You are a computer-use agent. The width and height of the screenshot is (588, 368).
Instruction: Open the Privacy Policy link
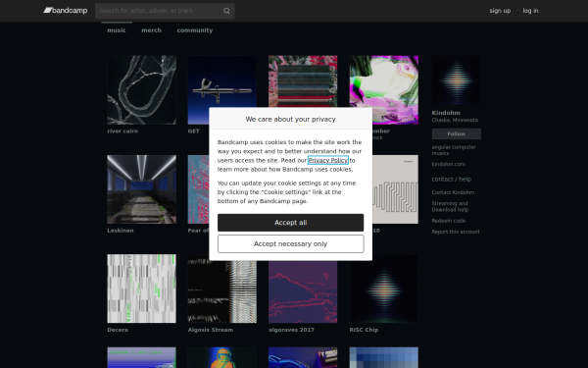point(328,160)
